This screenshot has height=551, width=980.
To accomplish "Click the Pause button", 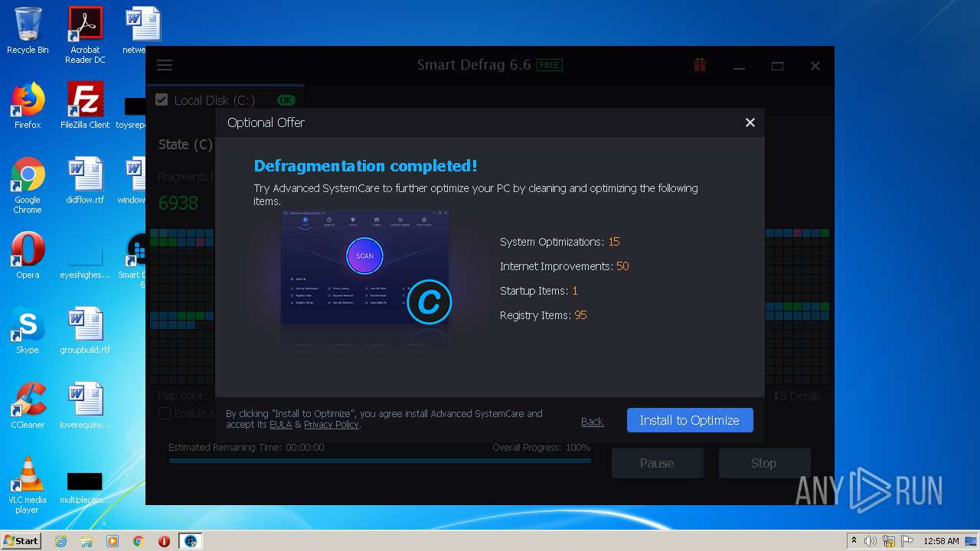I will point(657,463).
